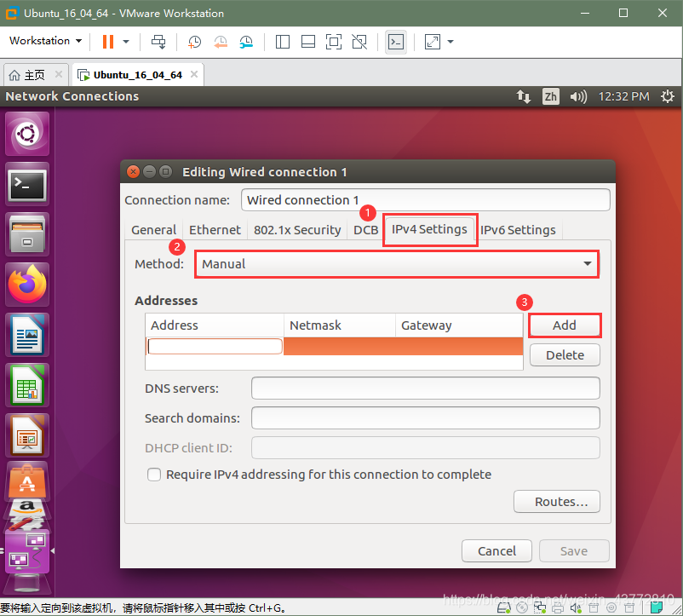Close the Editing Wired connection dialog

coord(134,171)
